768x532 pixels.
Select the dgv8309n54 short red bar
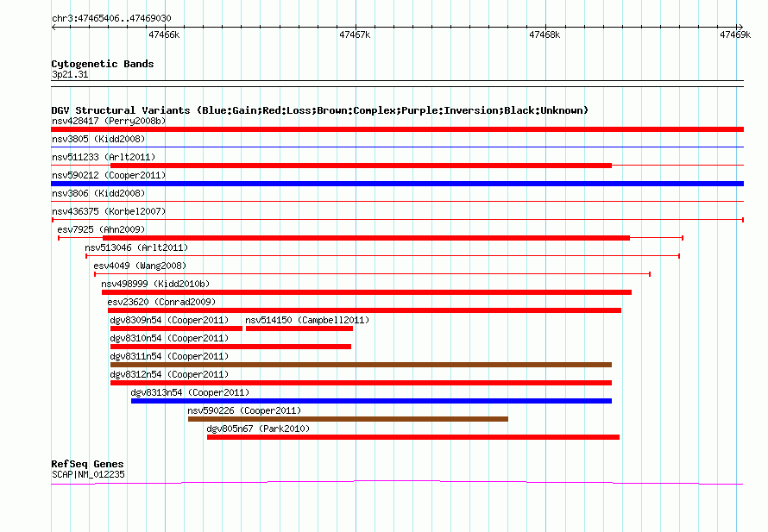click(176, 329)
